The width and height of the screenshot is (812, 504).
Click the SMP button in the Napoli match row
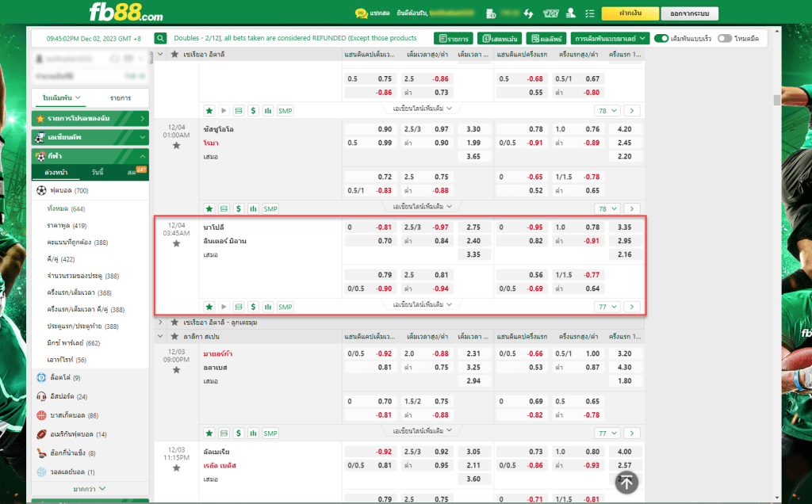point(285,307)
